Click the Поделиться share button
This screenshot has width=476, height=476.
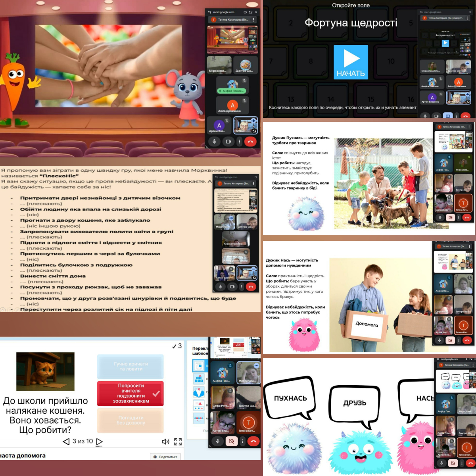166,457
